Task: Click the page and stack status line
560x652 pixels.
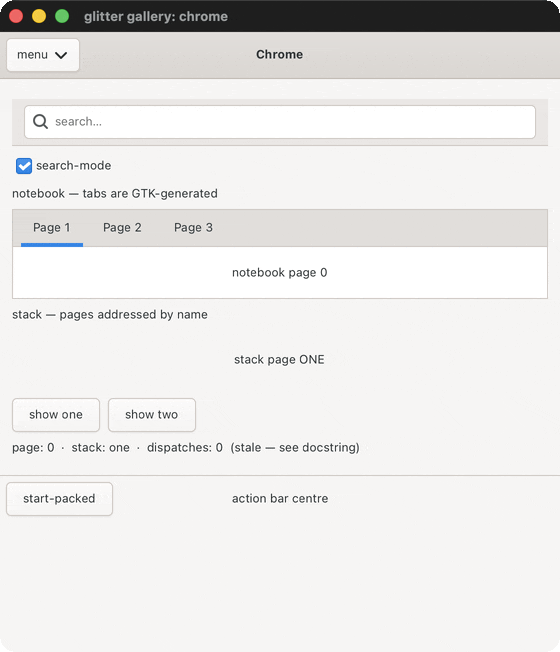Action: 186,447
